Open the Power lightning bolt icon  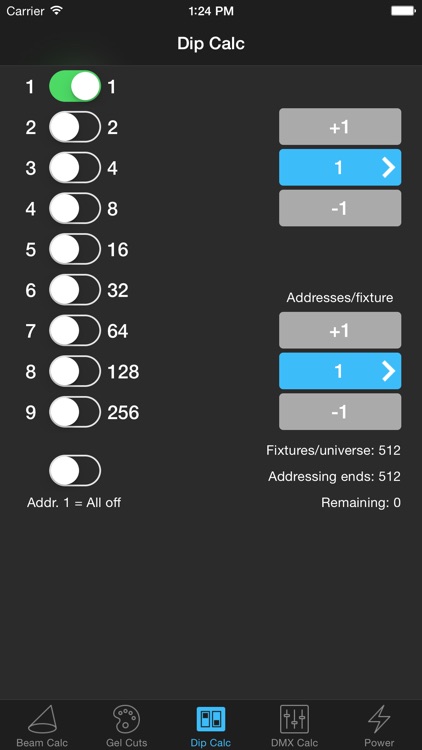(x=379, y=719)
